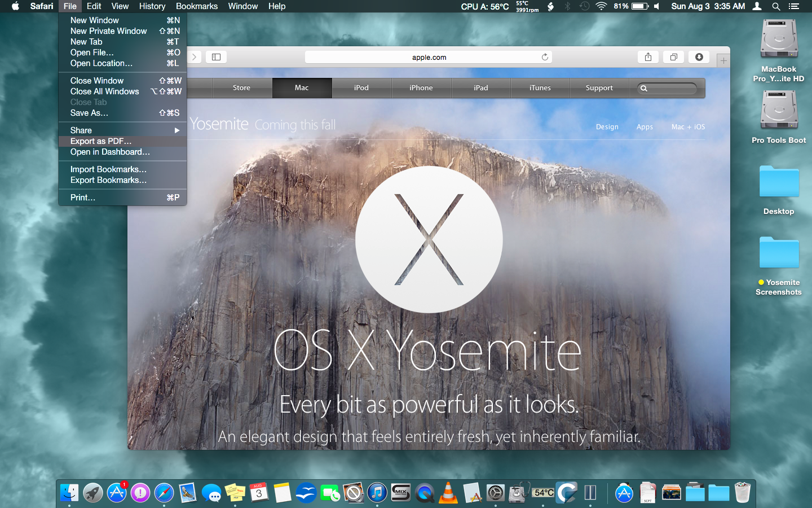Go to Support on apple.com nav

point(599,88)
